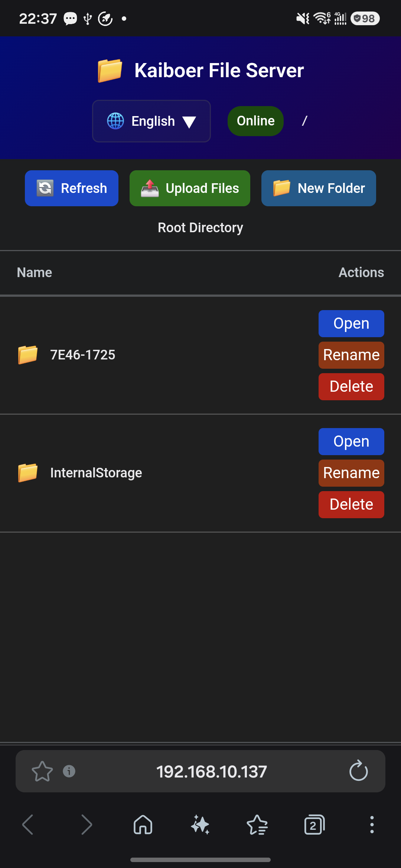
Task: Delete the 7E46-1725 folder
Action: pos(351,387)
